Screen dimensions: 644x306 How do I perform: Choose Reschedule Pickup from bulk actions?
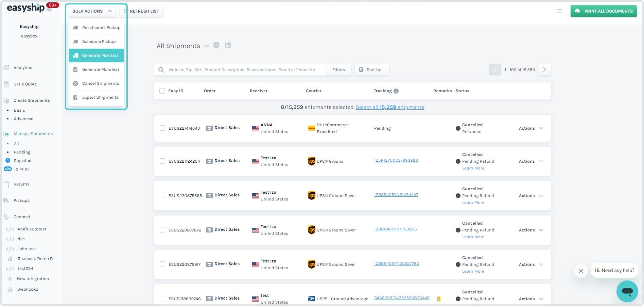pos(96,28)
